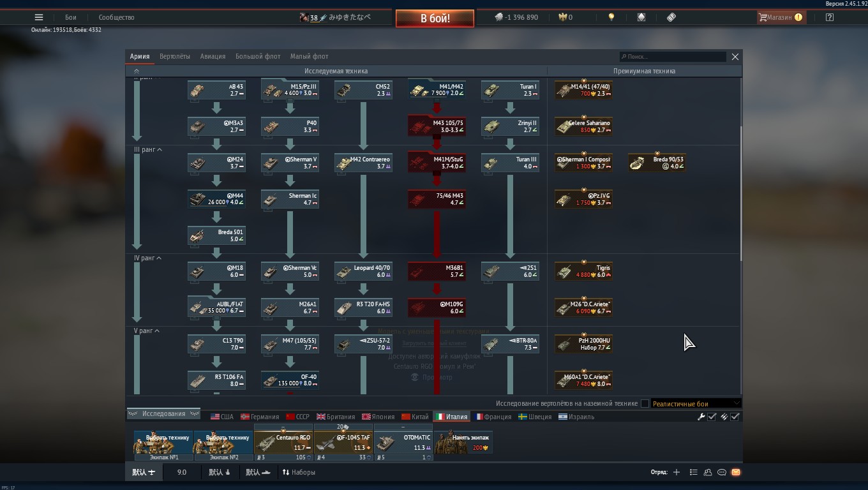
Task: Select the Celere Sahariano premium vehicle
Action: pyautogui.click(x=583, y=126)
